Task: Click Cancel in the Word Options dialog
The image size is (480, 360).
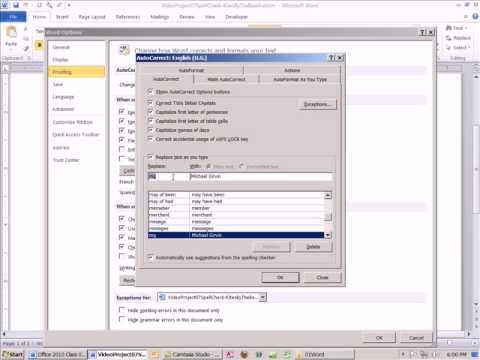Action: (416, 338)
